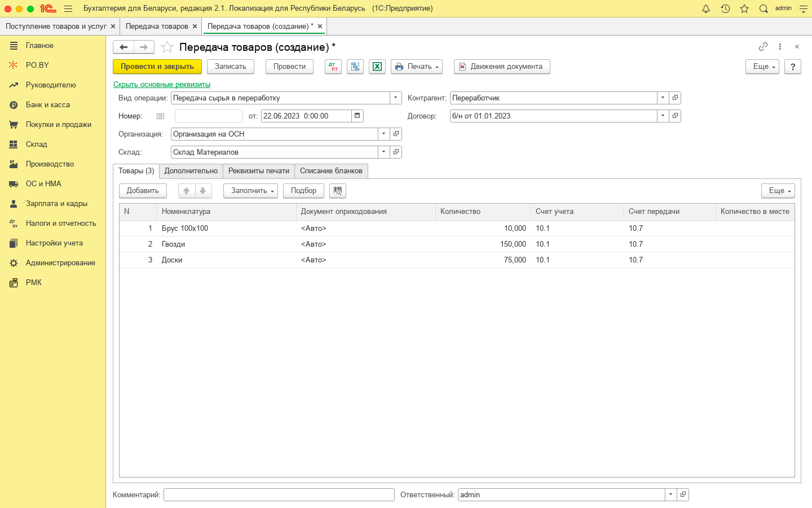This screenshot has height=508, width=812.
Task: Expand the Контрагент dropdown list
Action: 663,98
